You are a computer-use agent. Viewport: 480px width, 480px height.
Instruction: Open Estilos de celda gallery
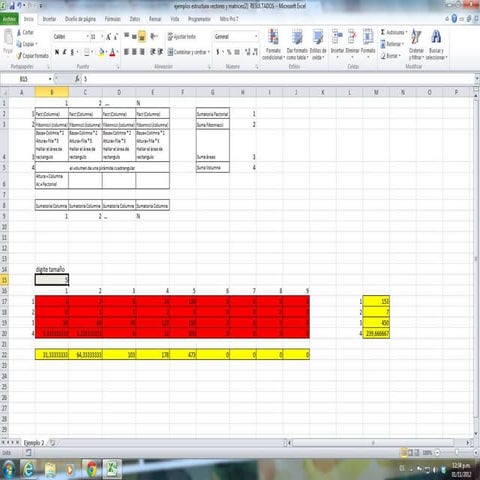[x=318, y=44]
